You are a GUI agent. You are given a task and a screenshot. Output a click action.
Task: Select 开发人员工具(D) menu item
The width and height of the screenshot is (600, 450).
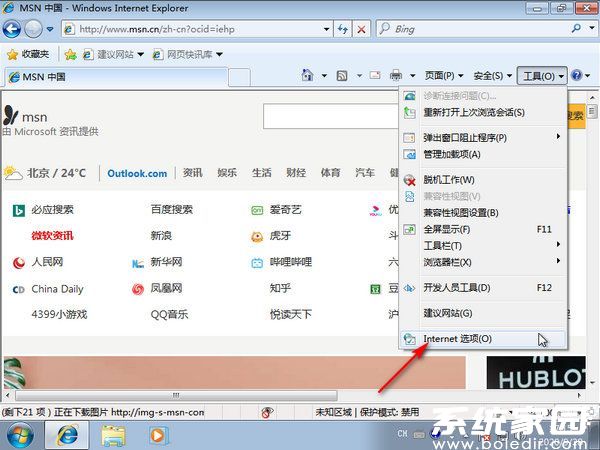(x=483, y=288)
